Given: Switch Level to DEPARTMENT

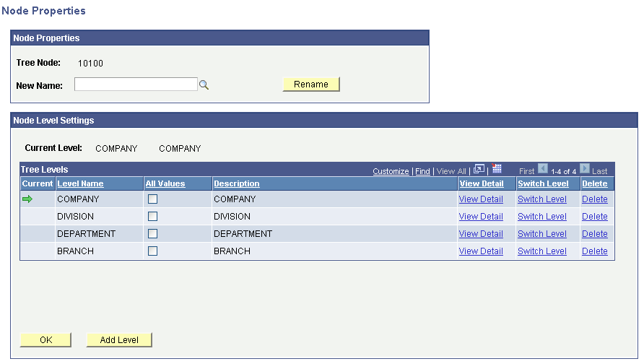Looking at the screenshot, I should 541,234.
